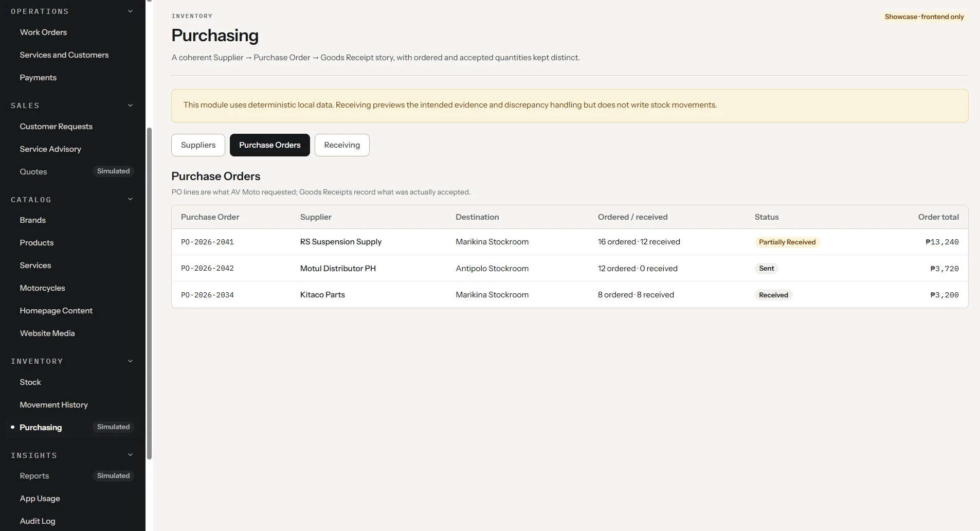This screenshot has width=980, height=531.
Task: Click Marikina Stockroom in Kitaco Parts row
Action: coord(492,295)
